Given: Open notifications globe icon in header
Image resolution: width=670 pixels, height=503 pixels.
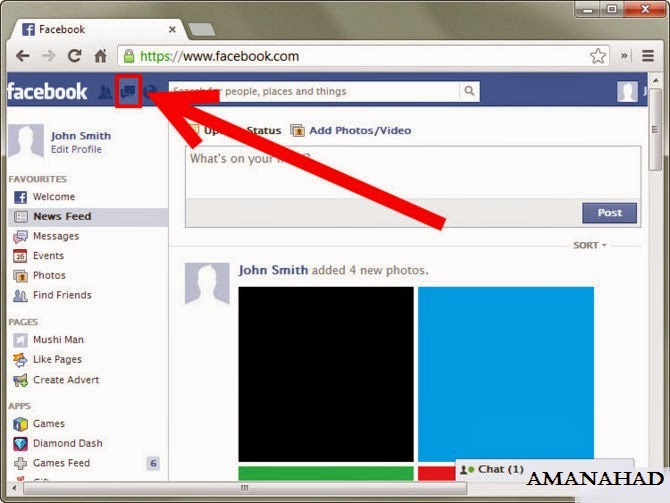Looking at the screenshot, I should (x=150, y=91).
